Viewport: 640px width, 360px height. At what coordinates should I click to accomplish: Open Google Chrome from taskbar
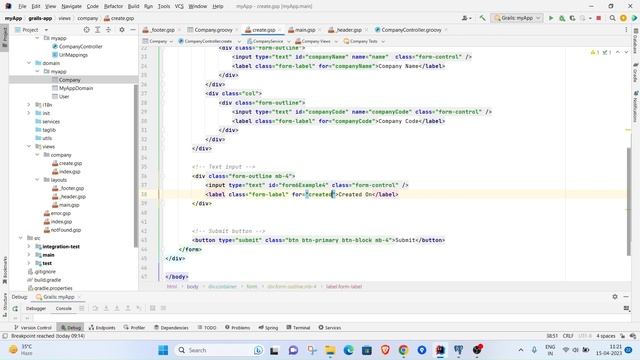pos(403,350)
